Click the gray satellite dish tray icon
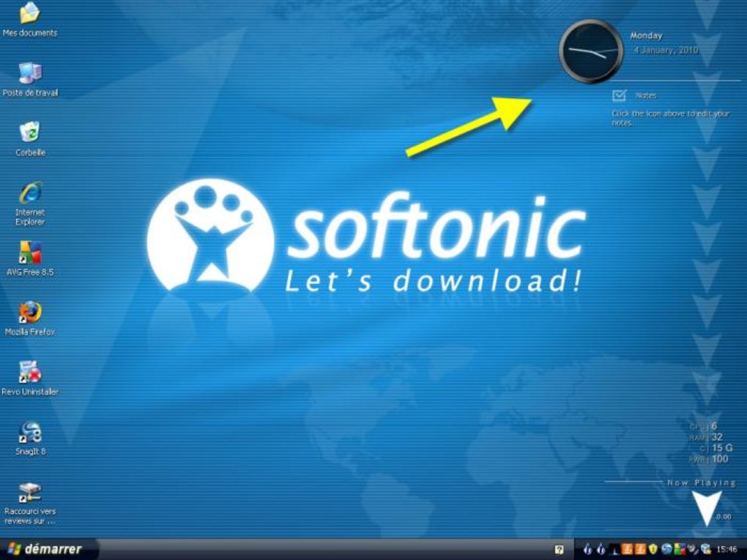 click(693, 550)
